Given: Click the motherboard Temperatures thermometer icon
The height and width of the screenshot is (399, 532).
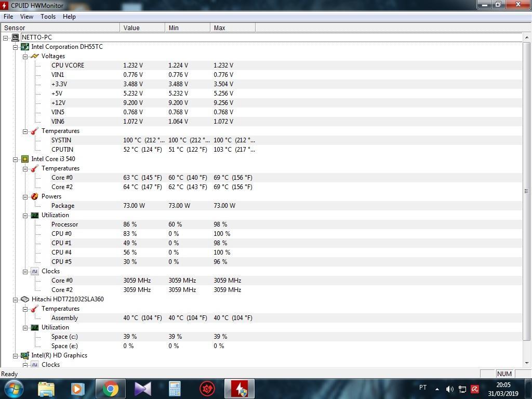Looking at the screenshot, I should coord(35,131).
